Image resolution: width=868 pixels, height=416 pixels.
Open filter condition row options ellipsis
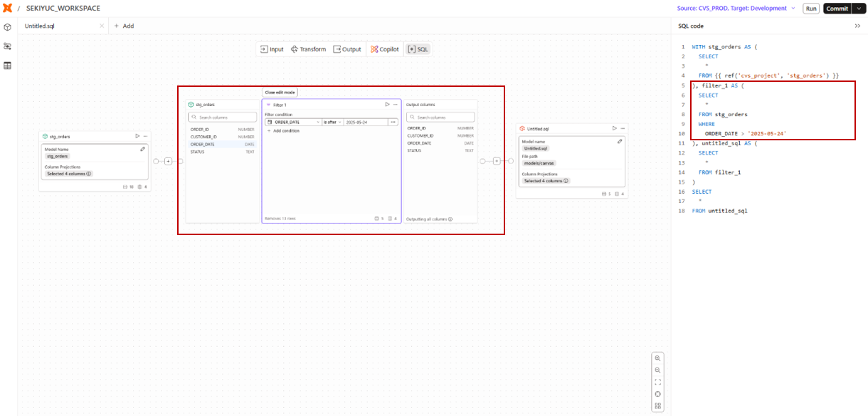click(392, 123)
